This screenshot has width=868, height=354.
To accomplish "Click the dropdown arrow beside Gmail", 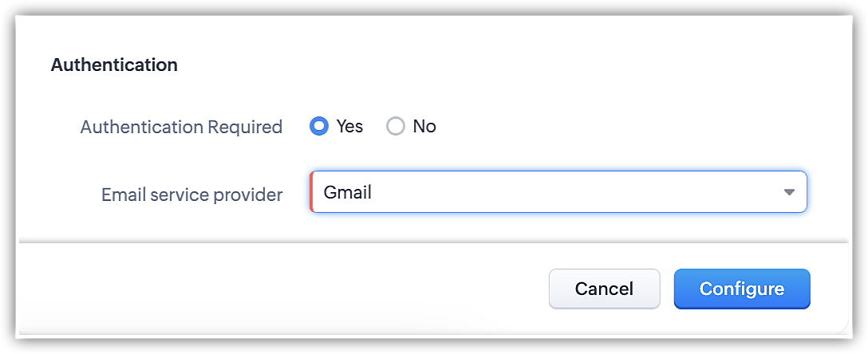I will click(x=789, y=192).
